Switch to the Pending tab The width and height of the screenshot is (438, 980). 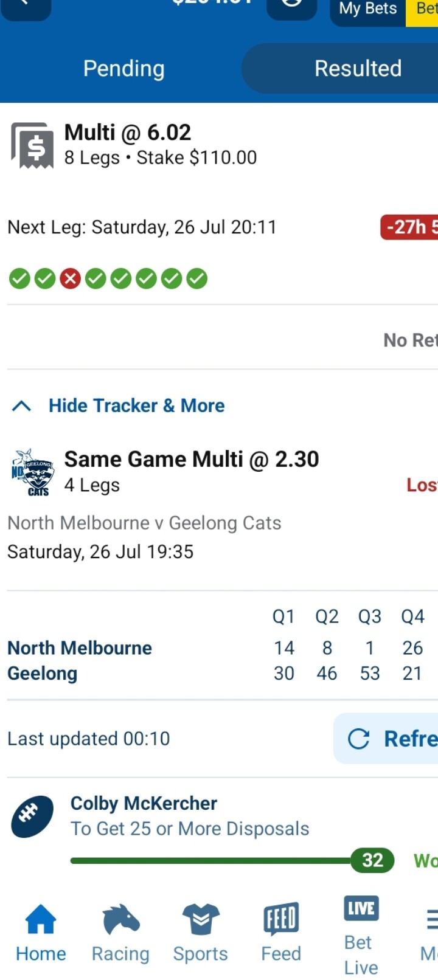(x=123, y=69)
